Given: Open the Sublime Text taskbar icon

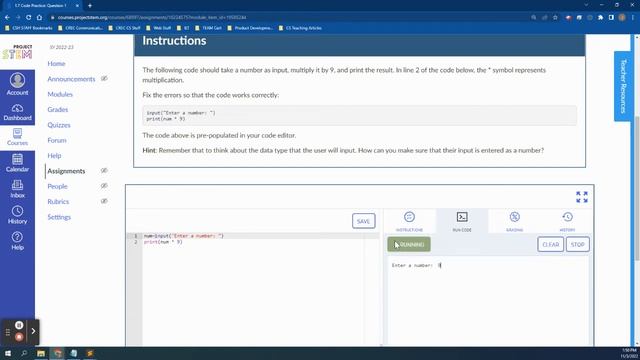Looking at the screenshot, I should pos(90,353).
